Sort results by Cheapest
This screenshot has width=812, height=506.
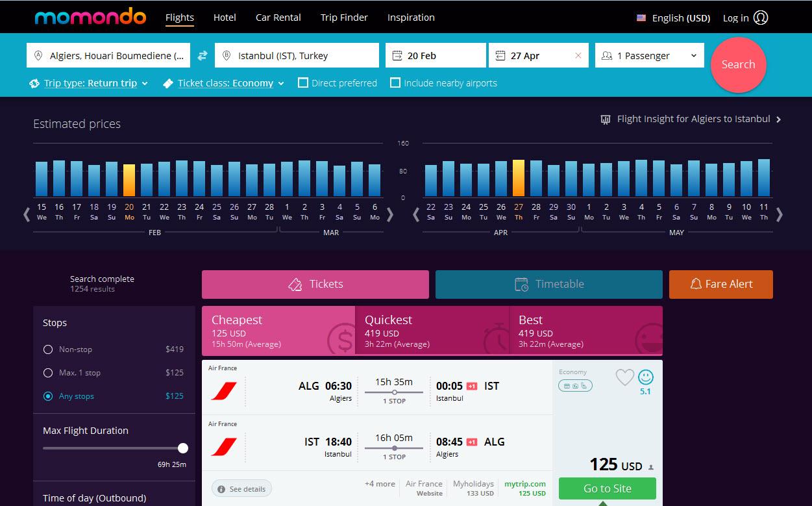pyautogui.click(x=278, y=331)
